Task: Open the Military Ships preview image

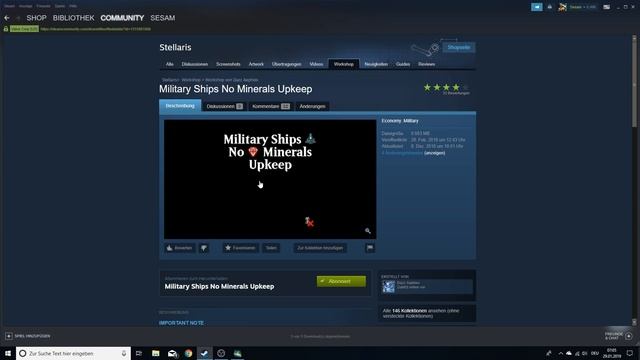Action: [270, 179]
